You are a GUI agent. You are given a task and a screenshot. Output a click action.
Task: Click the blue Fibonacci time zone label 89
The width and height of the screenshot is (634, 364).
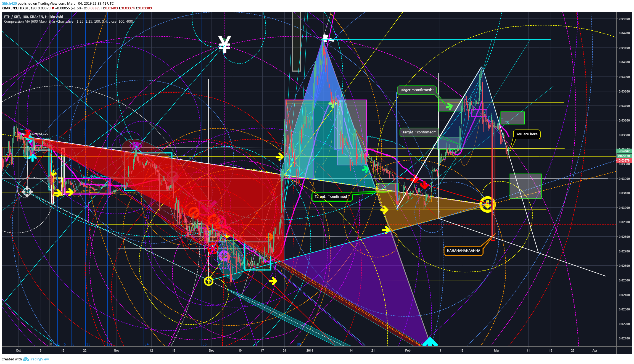coord(299,344)
